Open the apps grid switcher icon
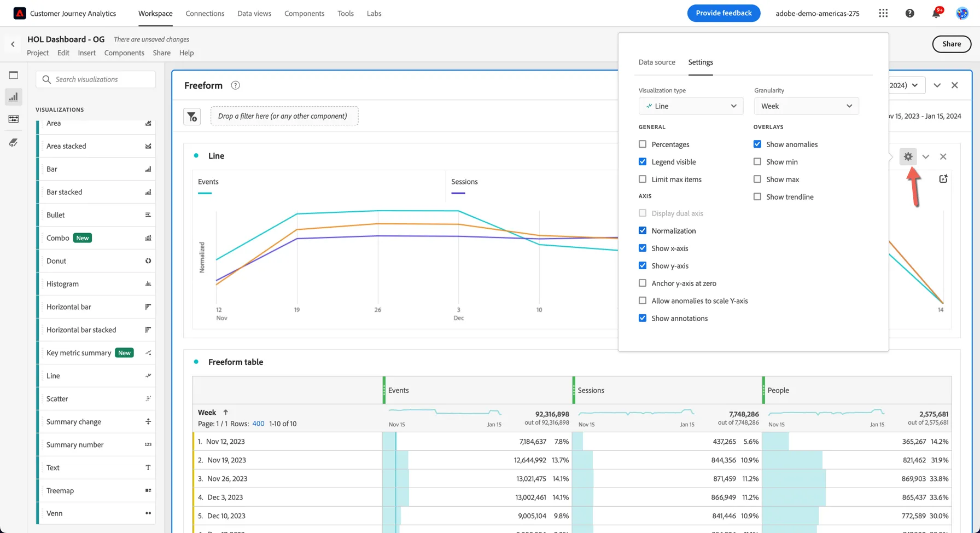The height and width of the screenshot is (533, 980). [883, 13]
